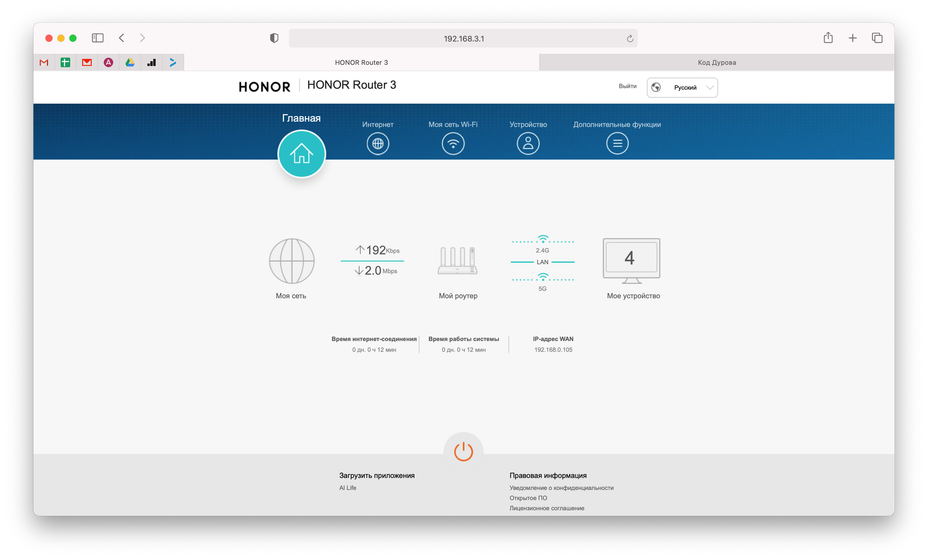Open the AI Life app link

(348, 488)
